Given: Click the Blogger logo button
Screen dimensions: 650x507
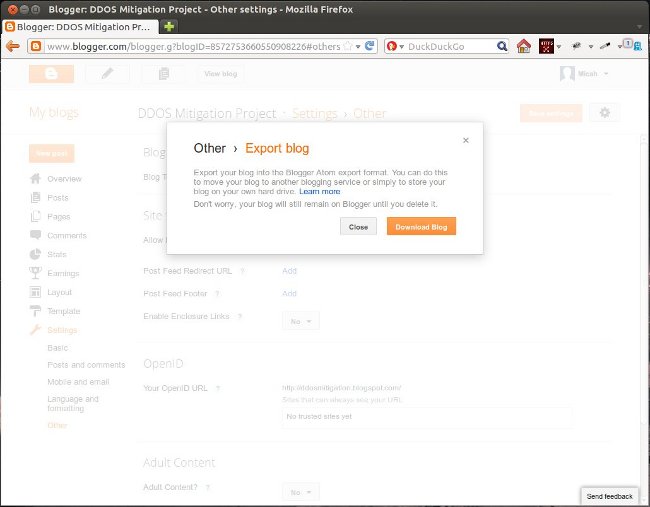Looking at the screenshot, I should pyautogui.click(x=51, y=74).
